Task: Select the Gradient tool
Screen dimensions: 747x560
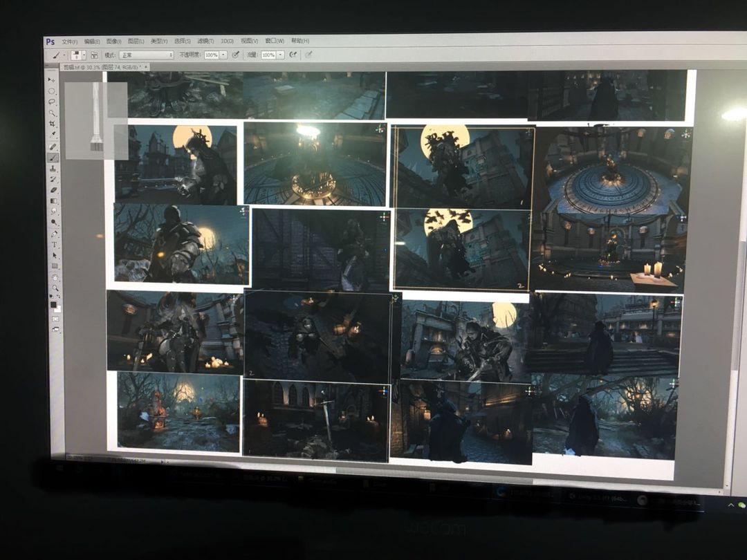Action: [53, 200]
